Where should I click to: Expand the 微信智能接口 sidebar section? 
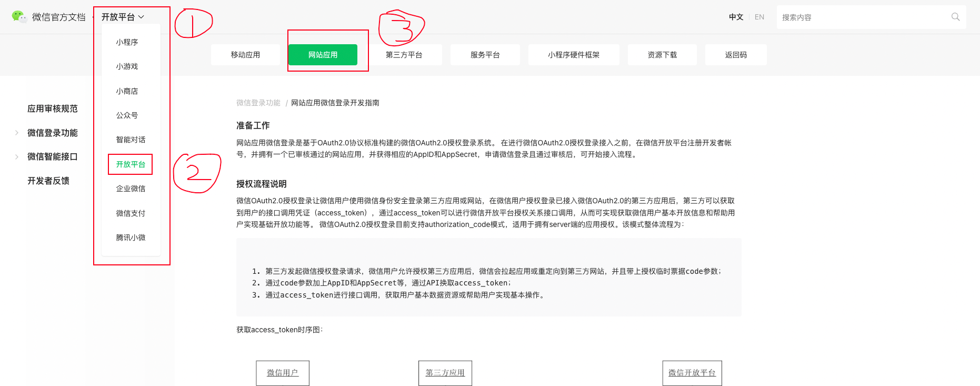click(52, 156)
